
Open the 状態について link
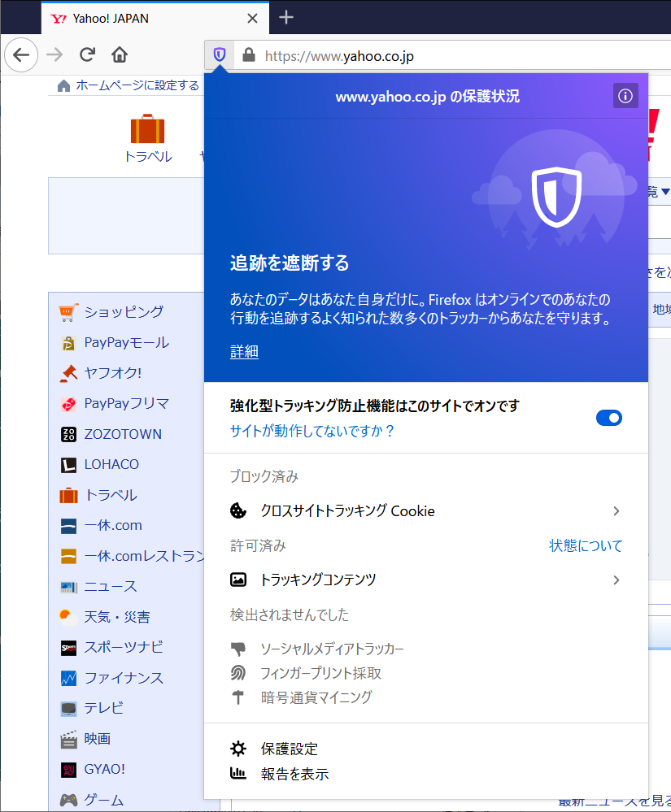click(586, 545)
